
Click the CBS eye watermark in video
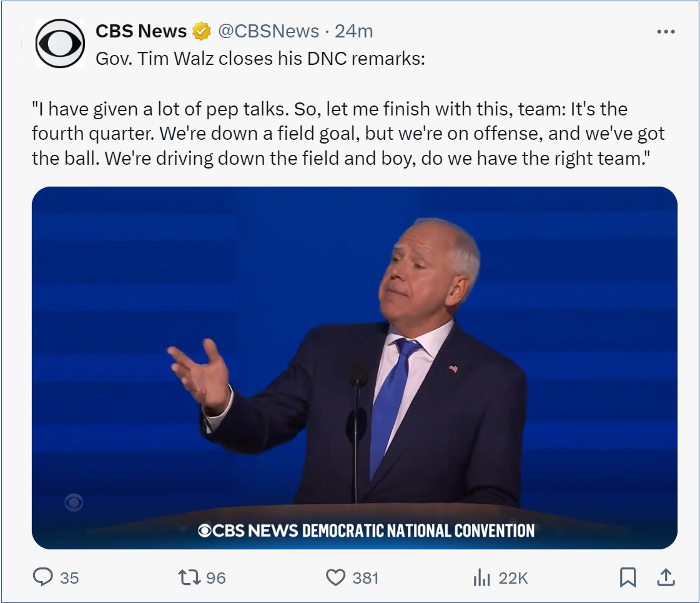[x=73, y=502]
